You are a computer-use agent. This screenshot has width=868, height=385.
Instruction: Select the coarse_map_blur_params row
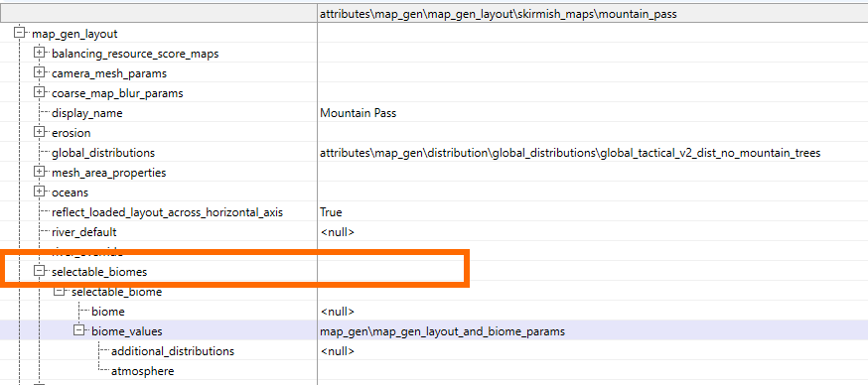pyautogui.click(x=117, y=93)
